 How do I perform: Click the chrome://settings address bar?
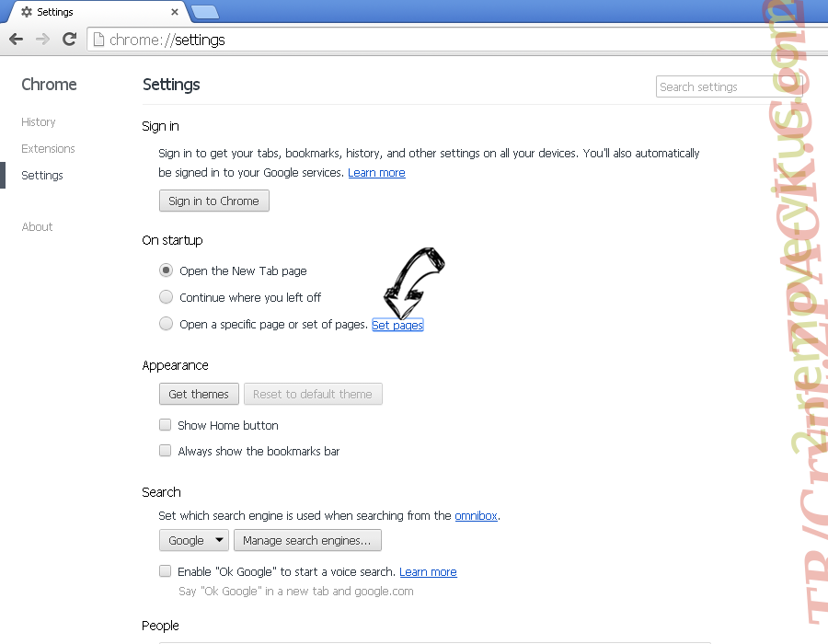coord(457,40)
